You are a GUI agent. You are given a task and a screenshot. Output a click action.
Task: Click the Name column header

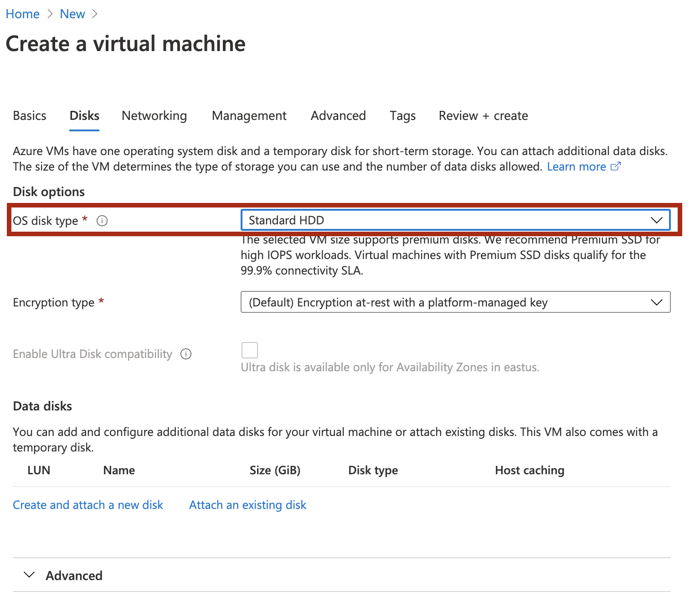[x=119, y=470]
